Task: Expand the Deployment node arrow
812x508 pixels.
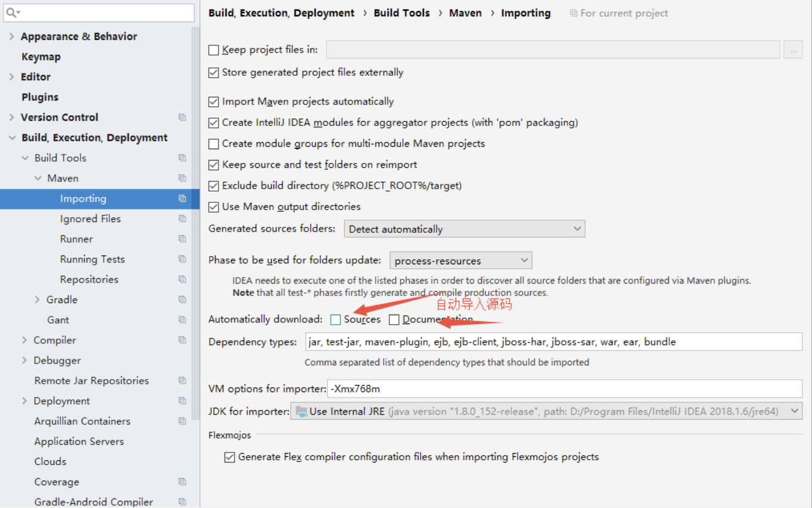Action: click(x=24, y=401)
